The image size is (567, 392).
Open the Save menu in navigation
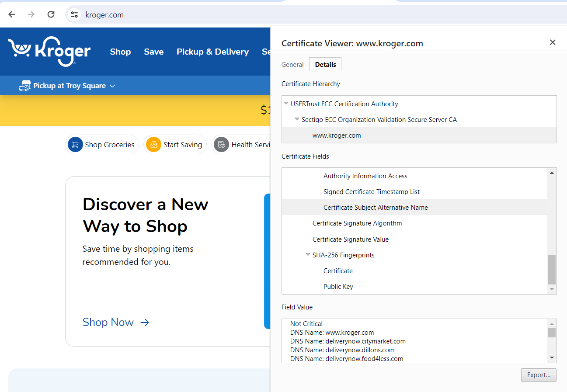pyautogui.click(x=153, y=52)
